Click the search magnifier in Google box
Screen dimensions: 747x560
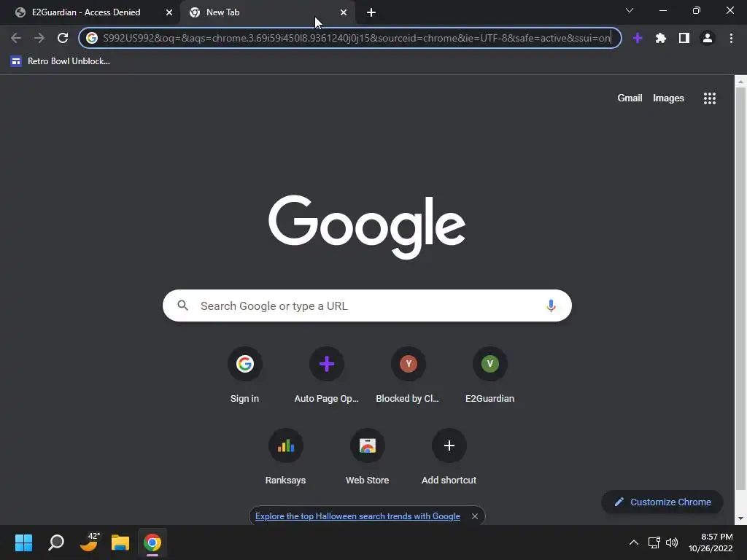click(x=183, y=306)
